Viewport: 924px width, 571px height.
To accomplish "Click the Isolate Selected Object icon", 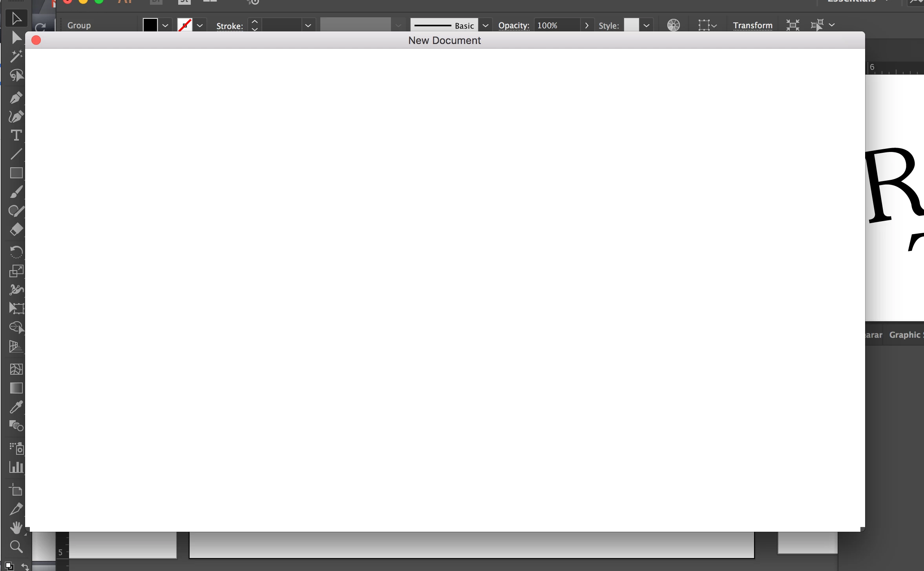I will (793, 26).
